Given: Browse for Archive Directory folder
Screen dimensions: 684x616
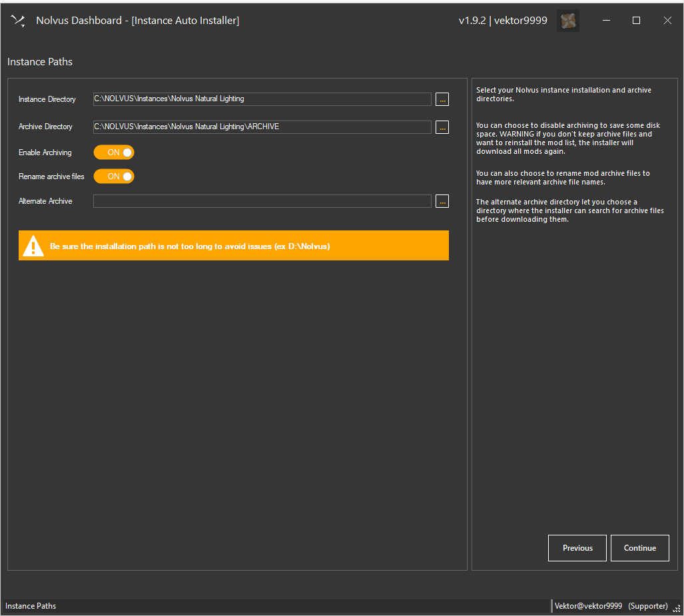Looking at the screenshot, I should pyautogui.click(x=442, y=127).
